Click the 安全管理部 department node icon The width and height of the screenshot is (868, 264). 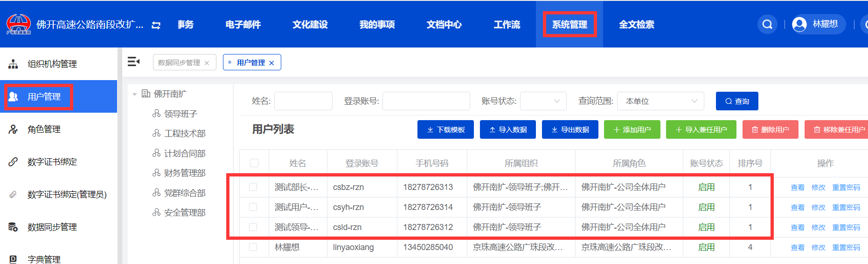pyautogui.click(x=157, y=212)
